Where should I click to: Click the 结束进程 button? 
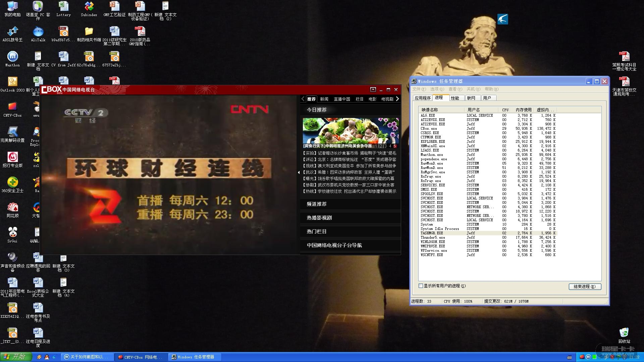(585, 287)
